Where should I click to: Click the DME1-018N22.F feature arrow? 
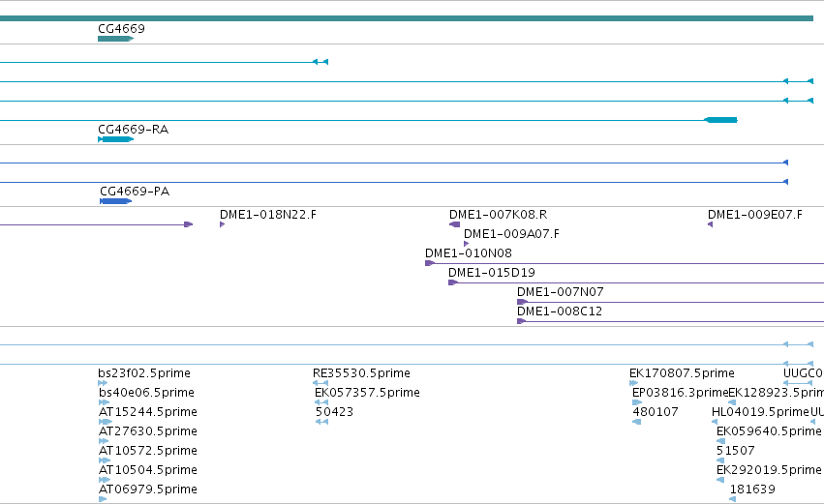[x=223, y=224]
